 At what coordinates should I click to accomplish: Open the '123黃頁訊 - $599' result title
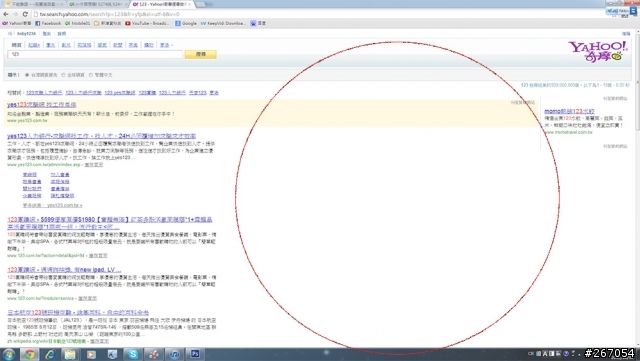click(x=109, y=223)
